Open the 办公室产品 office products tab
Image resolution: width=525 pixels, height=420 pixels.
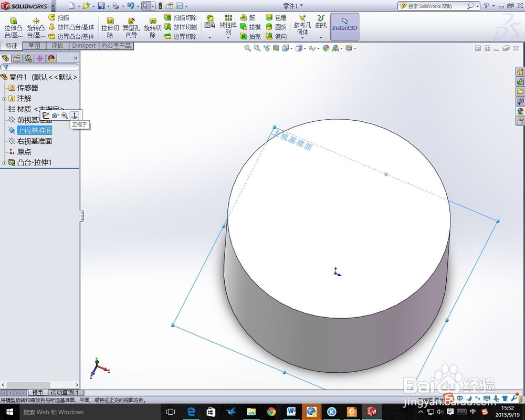coord(116,46)
